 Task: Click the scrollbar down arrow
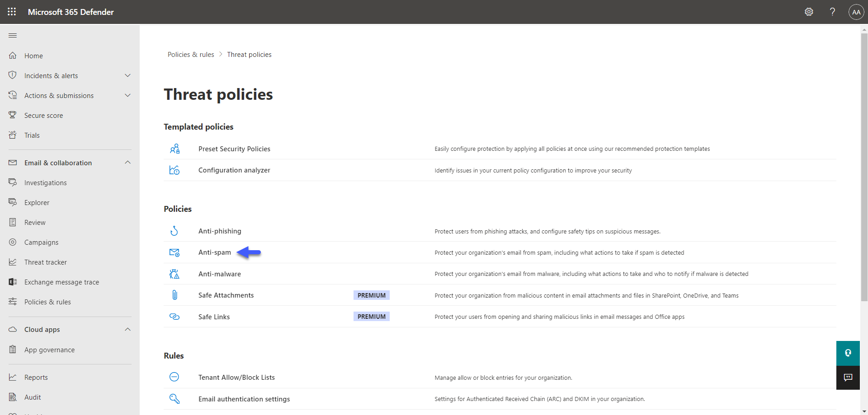tap(864, 411)
